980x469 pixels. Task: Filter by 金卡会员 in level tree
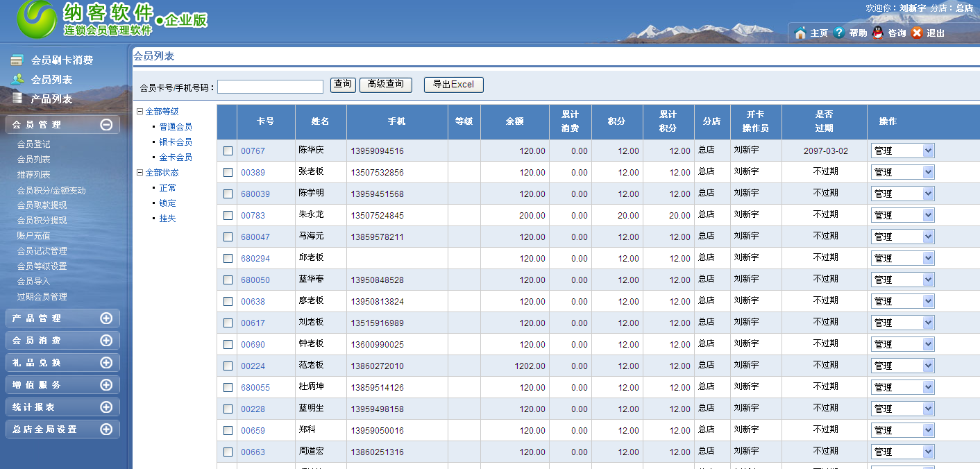[x=176, y=157]
